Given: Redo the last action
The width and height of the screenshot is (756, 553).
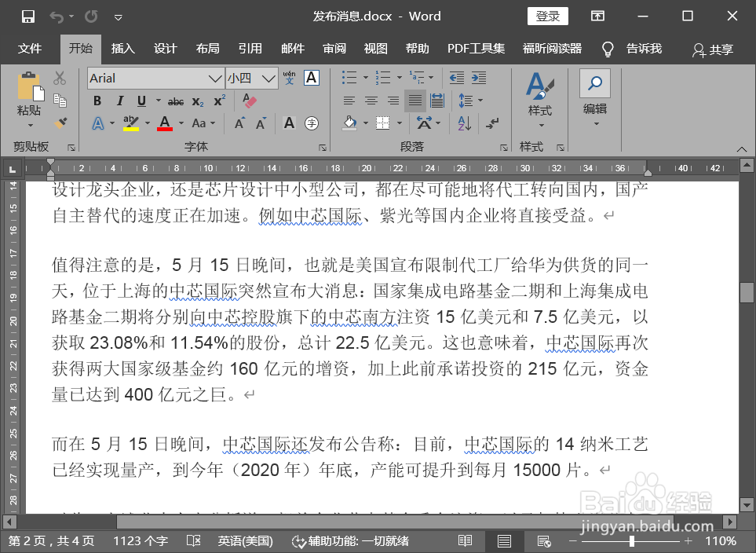Looking at the screenshot, I should [x=91, y=17].
